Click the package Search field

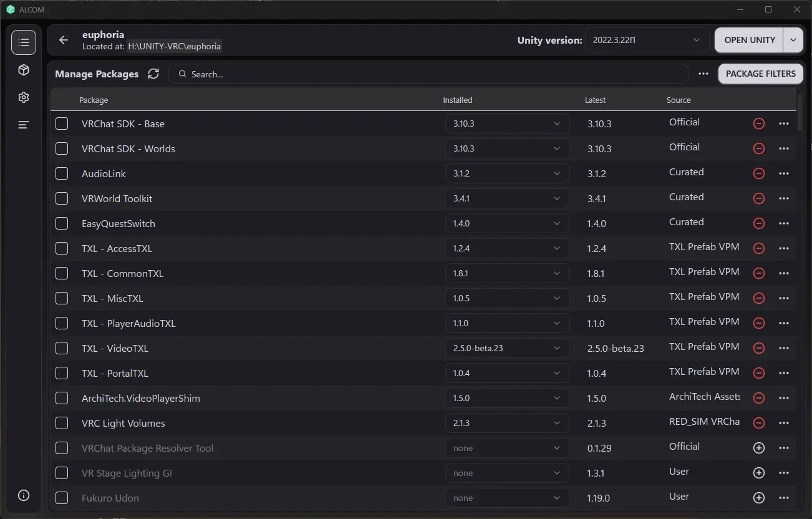click(430, 74)
